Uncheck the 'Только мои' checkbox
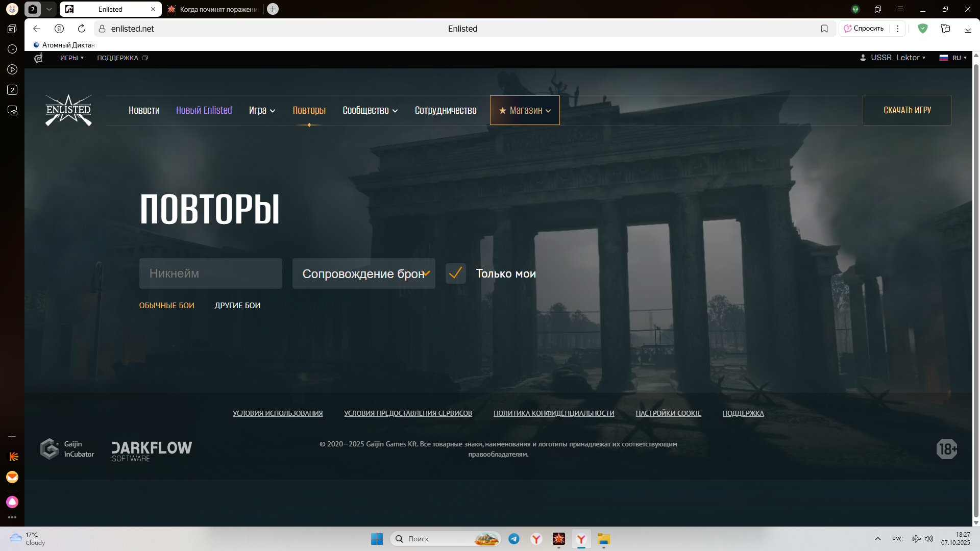 point(455,273)
